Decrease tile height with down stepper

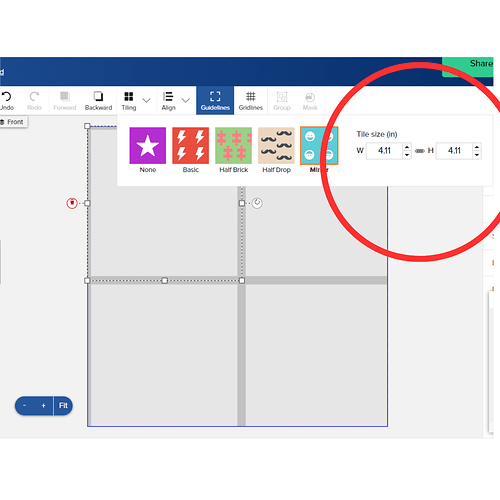(x=477, y=155)
